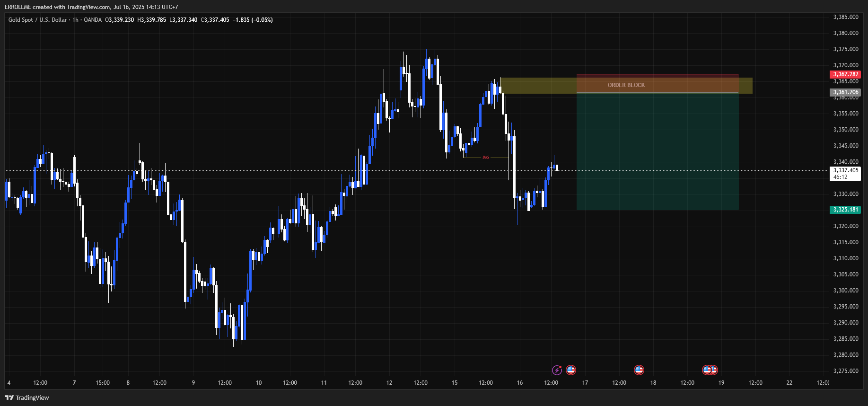This screenshot has width=868, height=406.
Task: Click the purple lightning bolt news icon
Action: coord(557,370)
